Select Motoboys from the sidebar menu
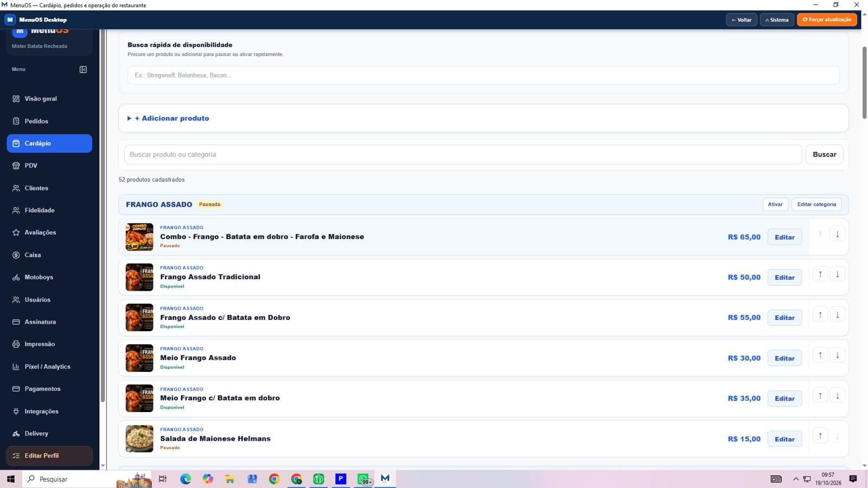 [49, 277]
